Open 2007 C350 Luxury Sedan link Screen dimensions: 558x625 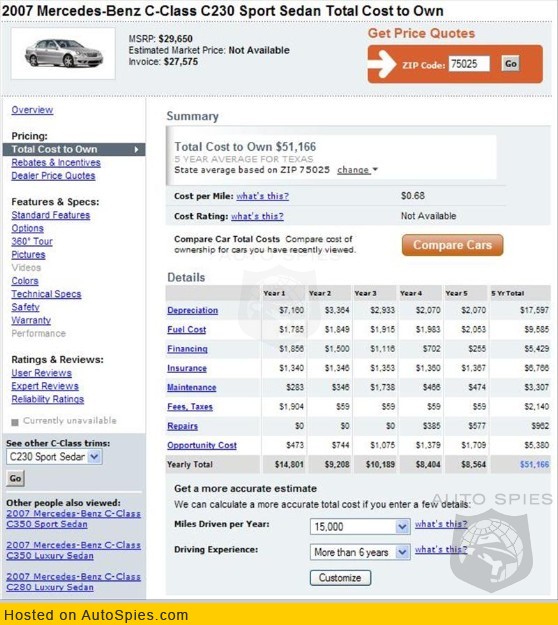(x=73, y=550)
